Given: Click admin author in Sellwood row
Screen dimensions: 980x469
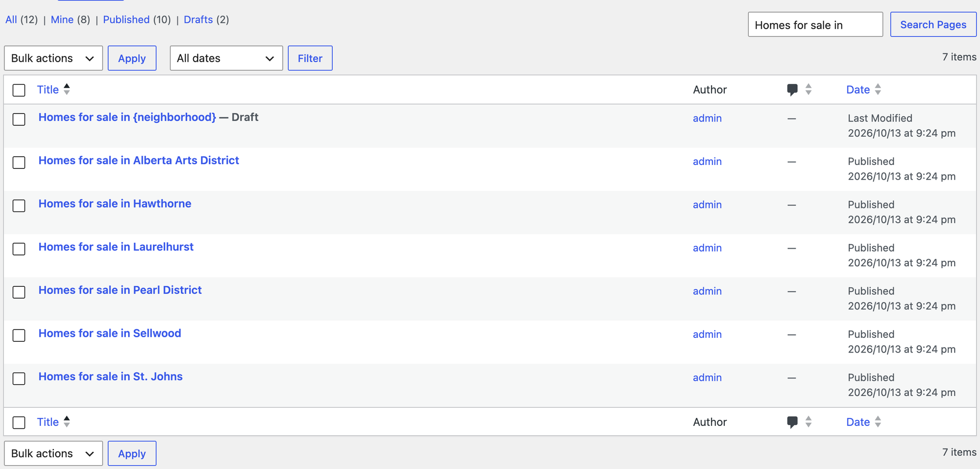Looking at the screenshot, I should (x=707, y=334).
